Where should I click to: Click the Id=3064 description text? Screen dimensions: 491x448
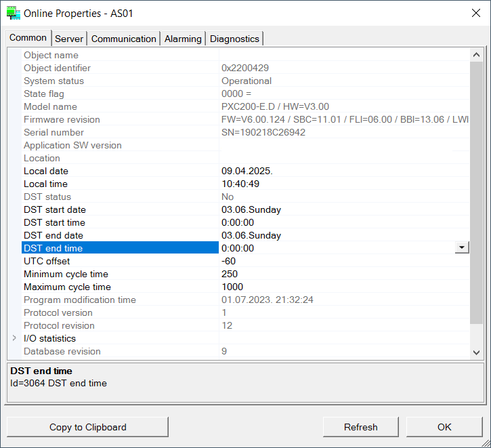point(58,383)
